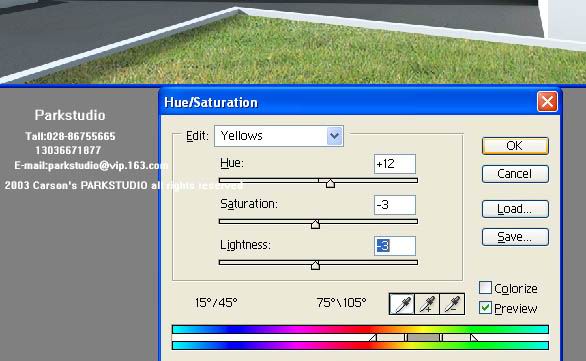Click the Lightness slider handle
Screen dimensions: 586x361
[x=315, y=265]
